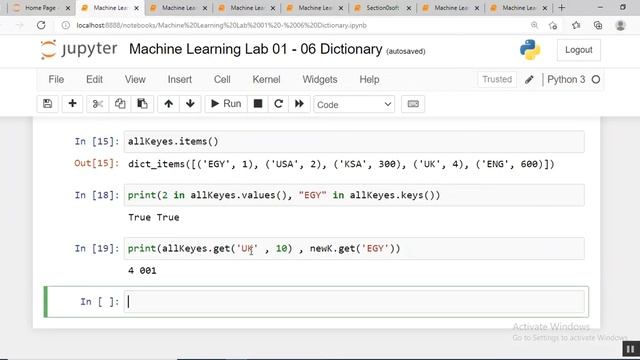Restart kernel and run all cells icon
This screenshot has height=360, width=640.
tap(299, 104)
